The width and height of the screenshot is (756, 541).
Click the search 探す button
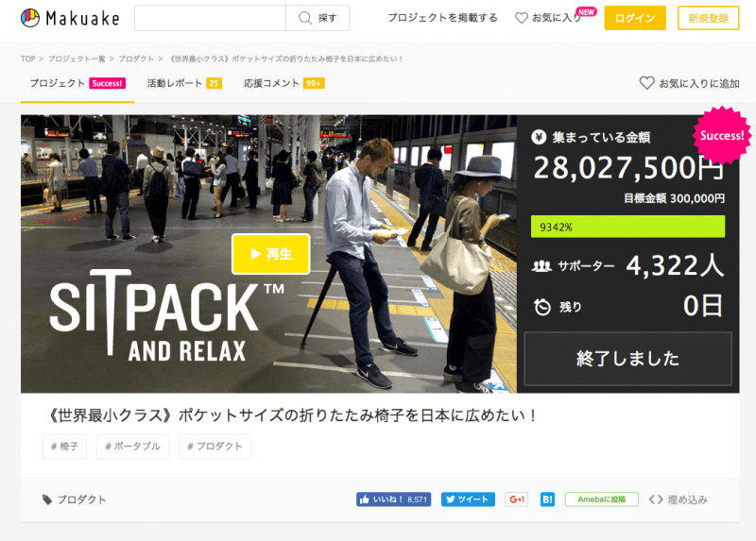[318, 18]
